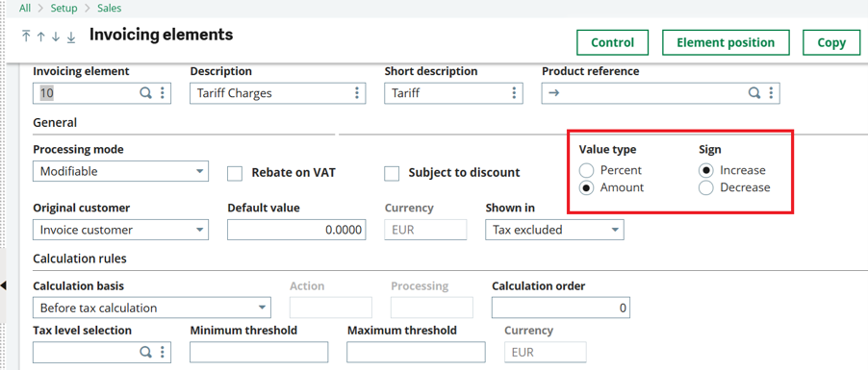Navigate to All breadcrumb

click(x=25, y=9)
